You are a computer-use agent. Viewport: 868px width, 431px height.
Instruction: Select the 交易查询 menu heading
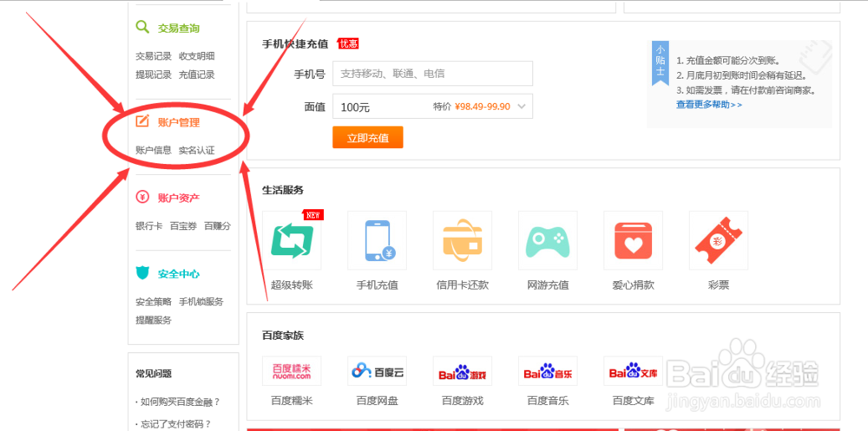point(178,29)
